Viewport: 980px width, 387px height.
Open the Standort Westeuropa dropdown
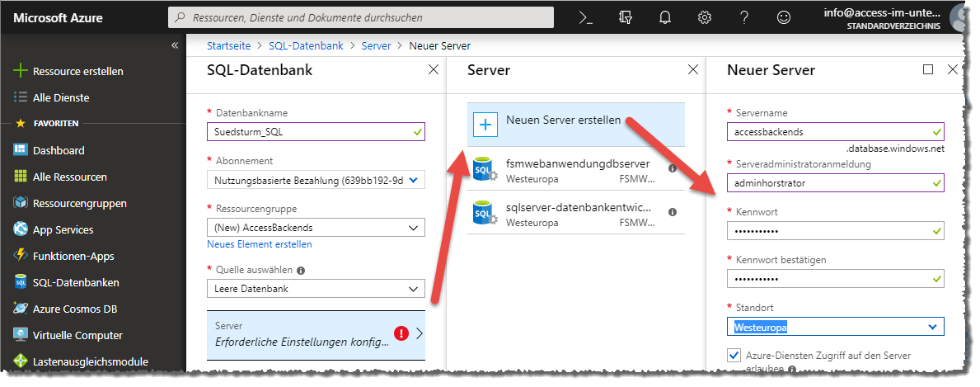[x=836, y=326]
